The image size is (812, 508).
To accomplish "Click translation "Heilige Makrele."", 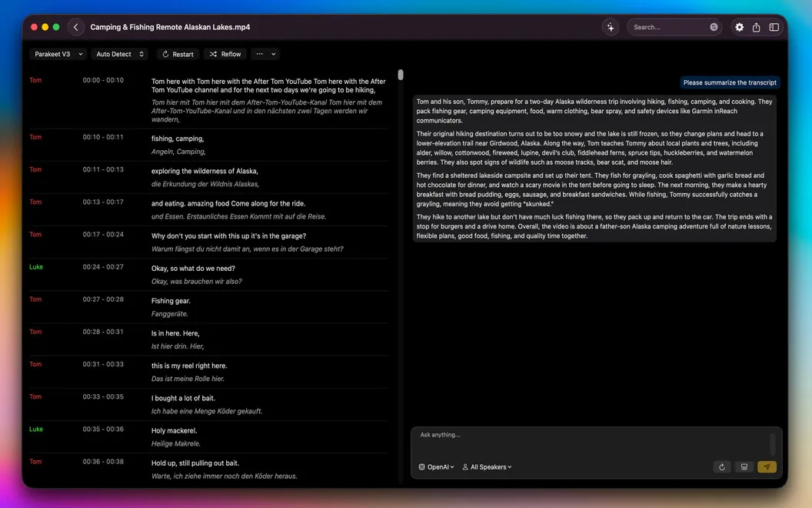I will 175,443.
